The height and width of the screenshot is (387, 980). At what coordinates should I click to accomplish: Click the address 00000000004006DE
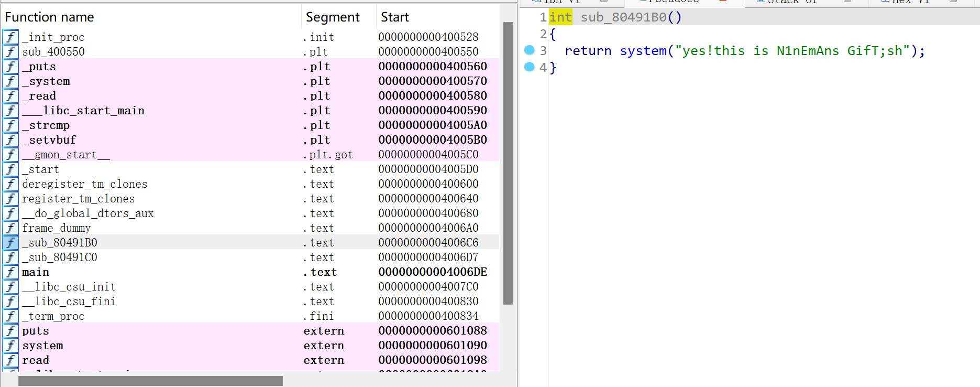(x=433, y=272)
